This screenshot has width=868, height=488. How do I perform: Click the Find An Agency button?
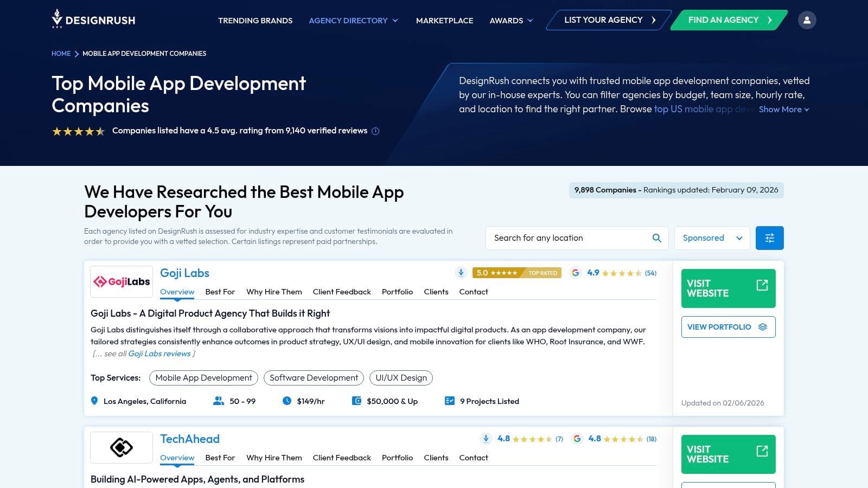pyautogui.click(x=729, y=20)
